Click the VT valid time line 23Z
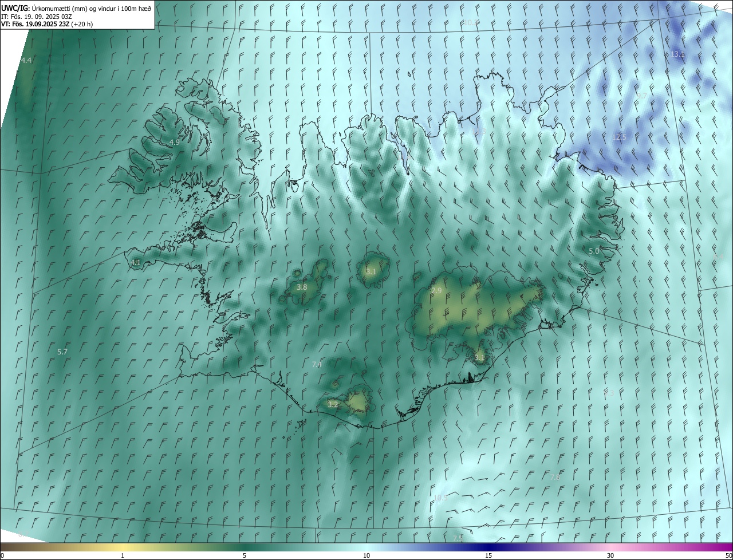 coord(47,24)
